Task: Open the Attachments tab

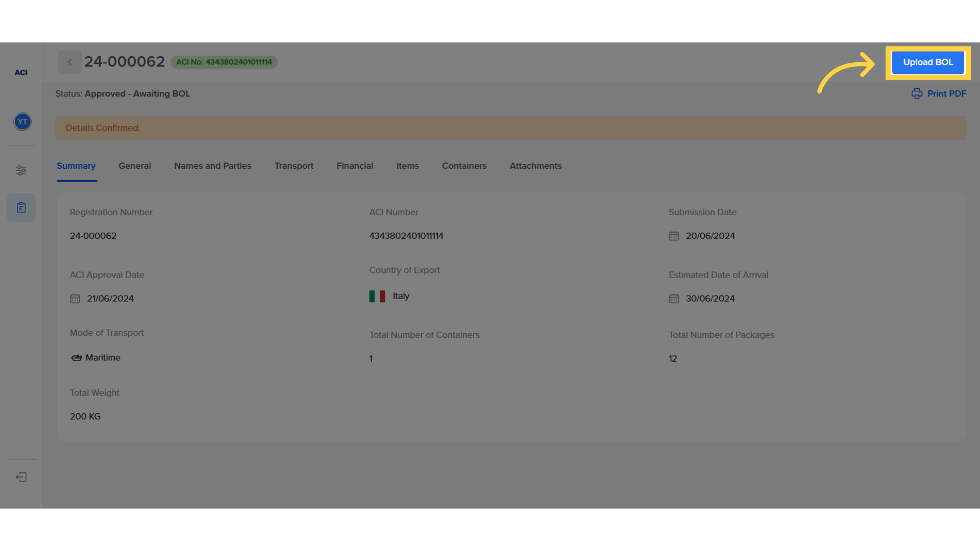Action: click(x=535, y=166)
